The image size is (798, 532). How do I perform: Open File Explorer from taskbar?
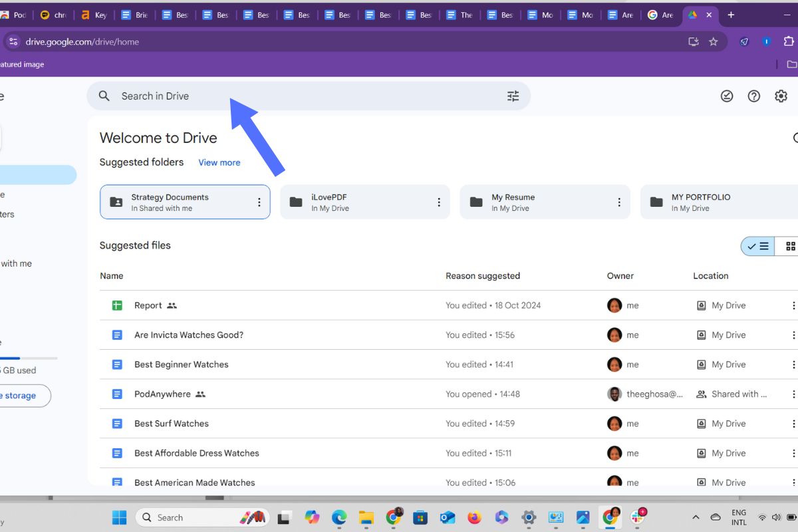pyautogui.click(x=366, y=517)
